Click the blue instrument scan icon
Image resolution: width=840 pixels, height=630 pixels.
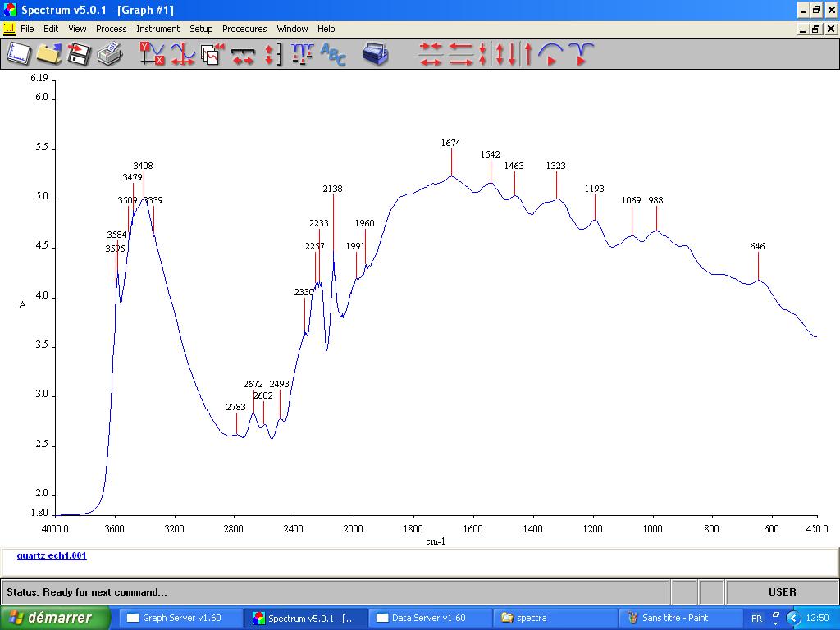pos(375,54)
